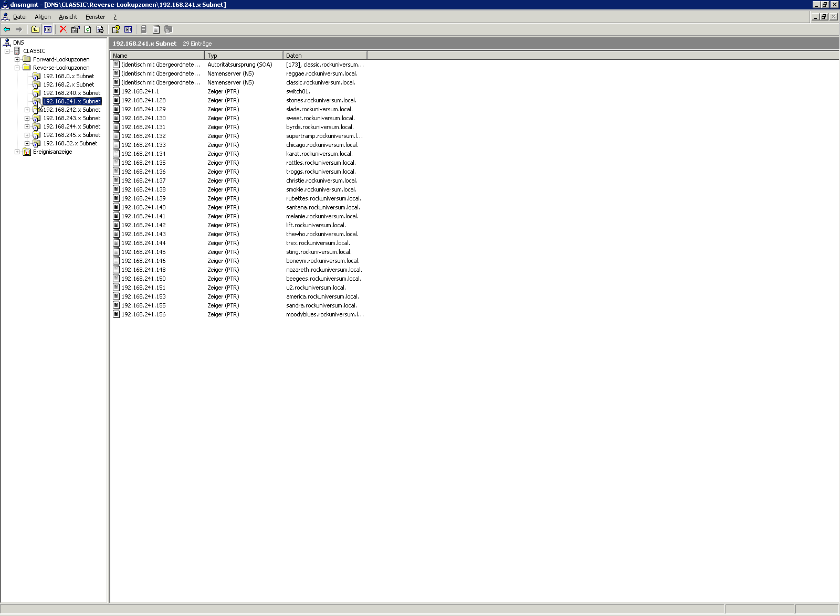Delete selected item with red X
The height and width of the screenshot is (616, 840).
pos(63,29)
